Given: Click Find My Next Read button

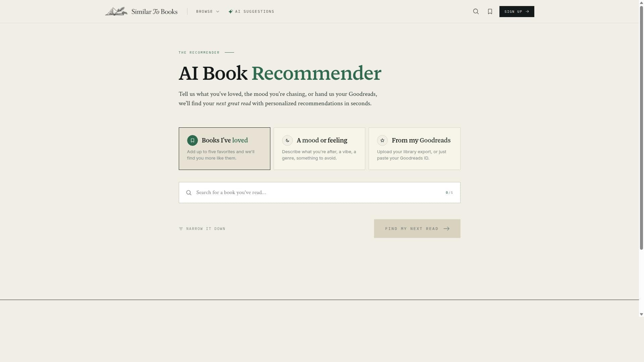Looking at the screenshot, I should point(417,229).
